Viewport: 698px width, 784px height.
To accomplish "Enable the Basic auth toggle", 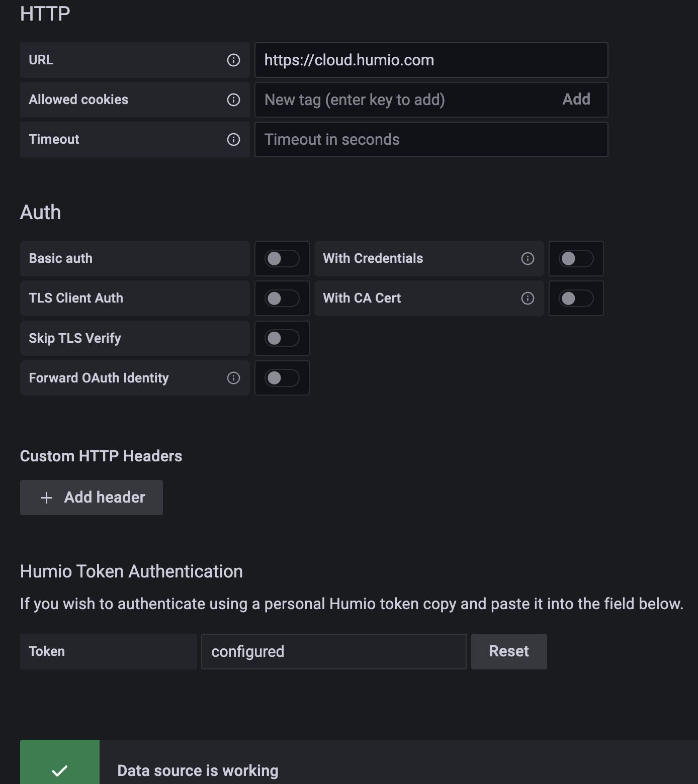I will pyautogui.click(x=282, y=258).
